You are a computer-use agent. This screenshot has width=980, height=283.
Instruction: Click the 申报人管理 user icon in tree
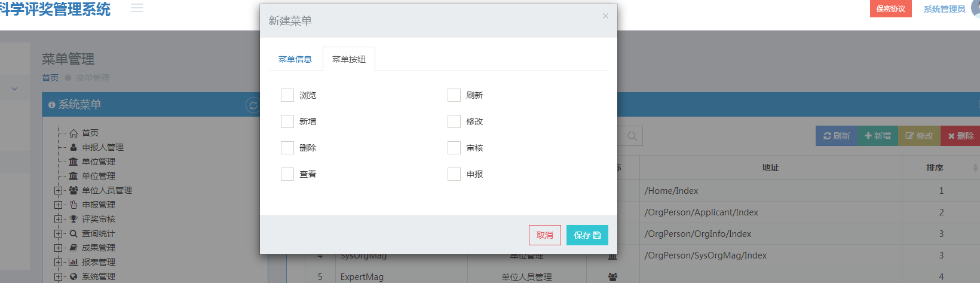point(73,147)
